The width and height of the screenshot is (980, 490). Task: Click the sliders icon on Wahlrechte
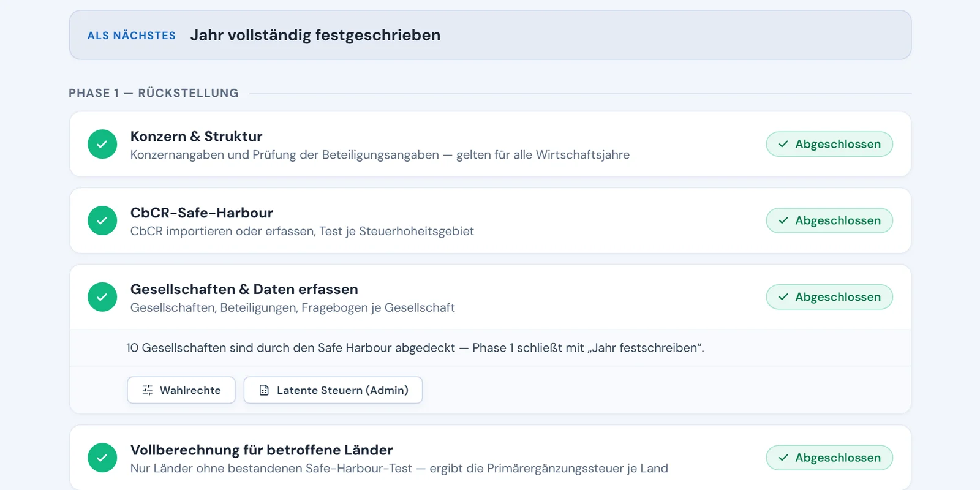(x=148, y=390)
